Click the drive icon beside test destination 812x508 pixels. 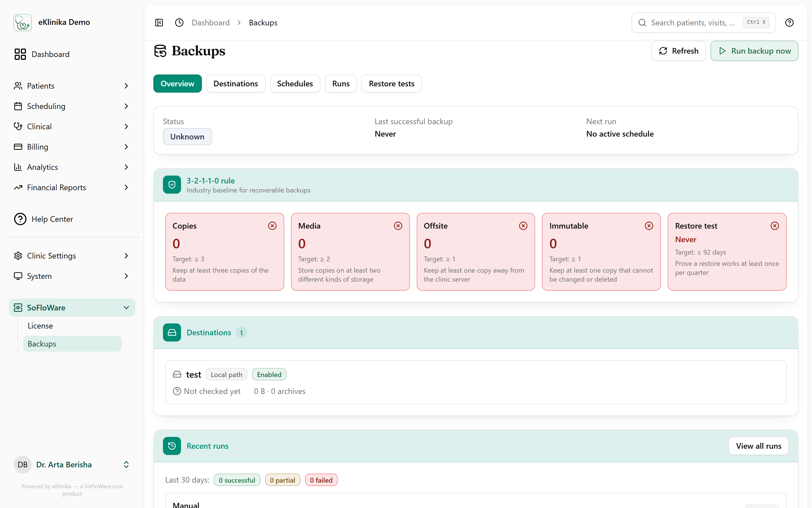[x=177, y=375]
